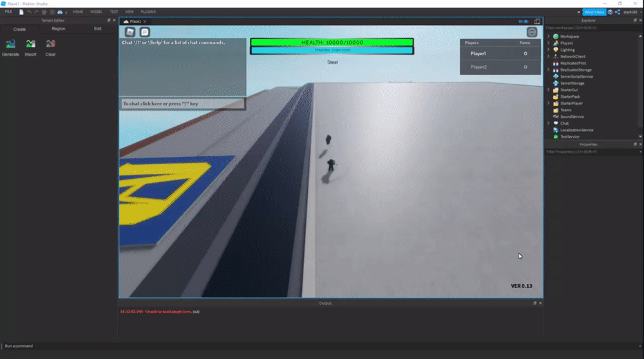
Task: Switch to the Region tab in Terrain Editor
Action: tap(59, 29)
